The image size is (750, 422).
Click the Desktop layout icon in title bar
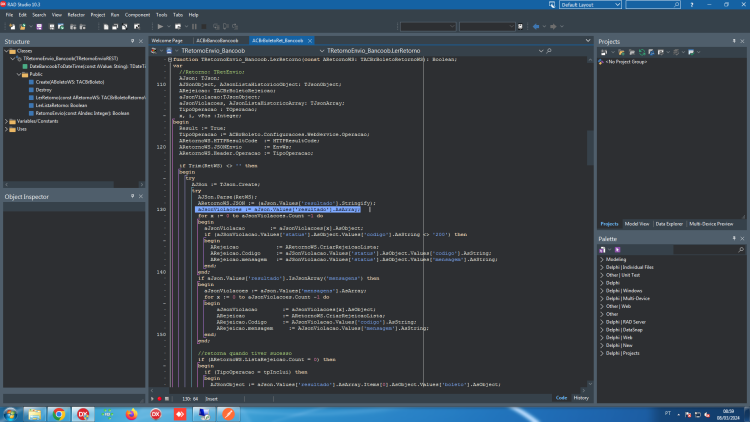551,4
